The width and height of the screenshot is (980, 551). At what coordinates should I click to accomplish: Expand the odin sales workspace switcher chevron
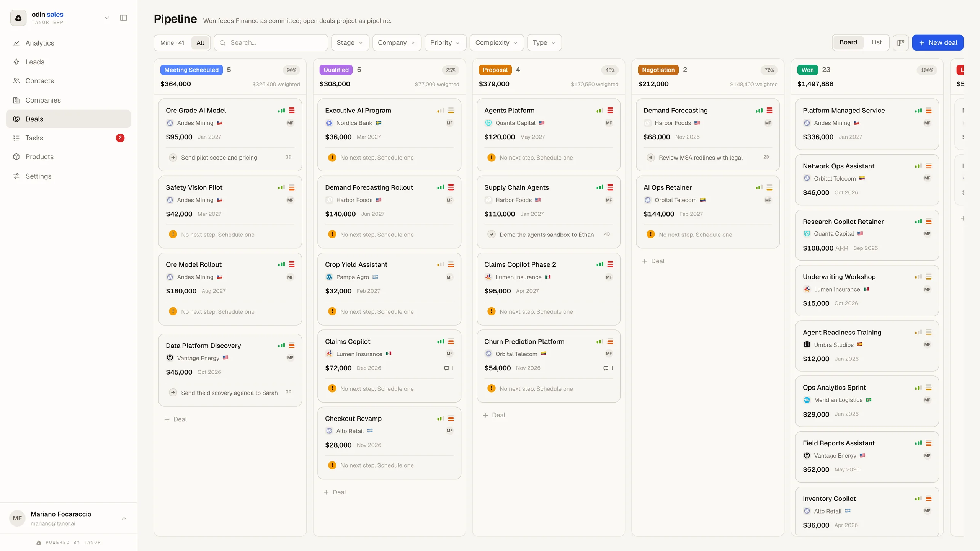point(106,18)
